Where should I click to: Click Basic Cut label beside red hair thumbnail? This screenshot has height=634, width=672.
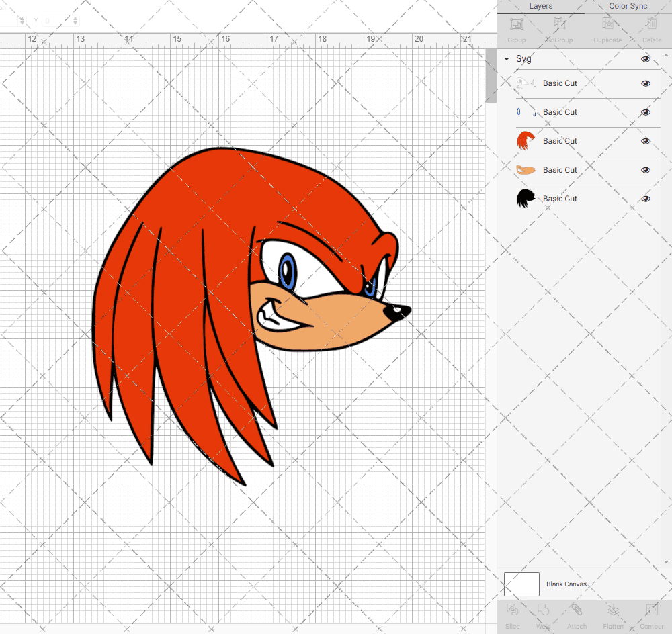pyautogui.click(x=560, y=141)
